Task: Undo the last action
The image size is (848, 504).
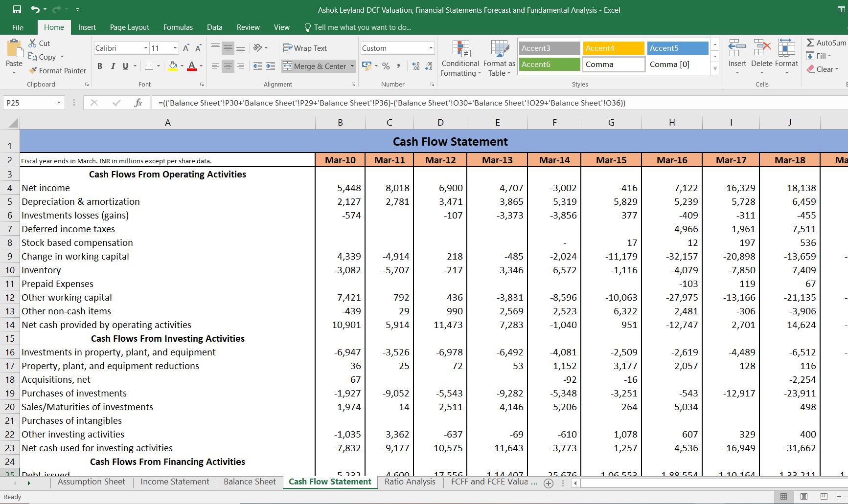Action: click(35, 9)
